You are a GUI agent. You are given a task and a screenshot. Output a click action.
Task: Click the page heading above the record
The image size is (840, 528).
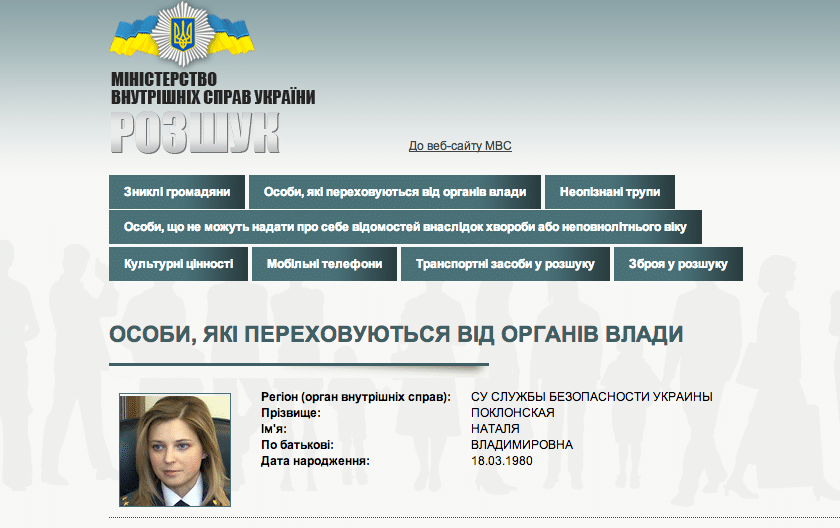click(395, 334)
